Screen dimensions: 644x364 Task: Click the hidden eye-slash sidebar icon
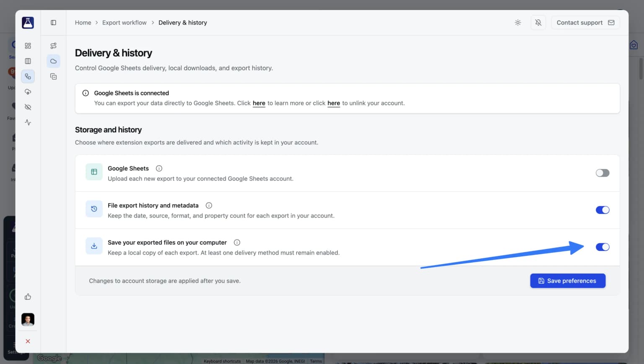coord(28,107)
